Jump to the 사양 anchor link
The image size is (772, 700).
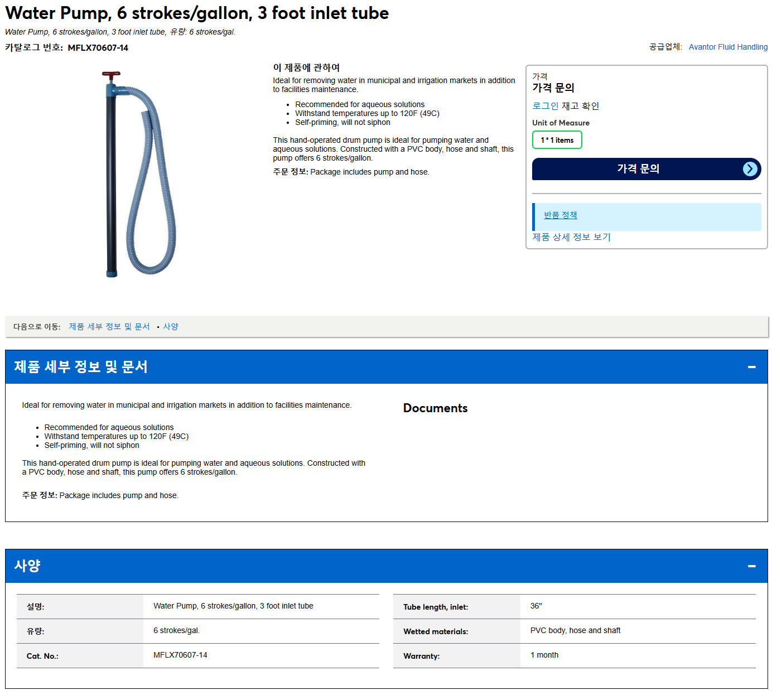pos(171,327)
